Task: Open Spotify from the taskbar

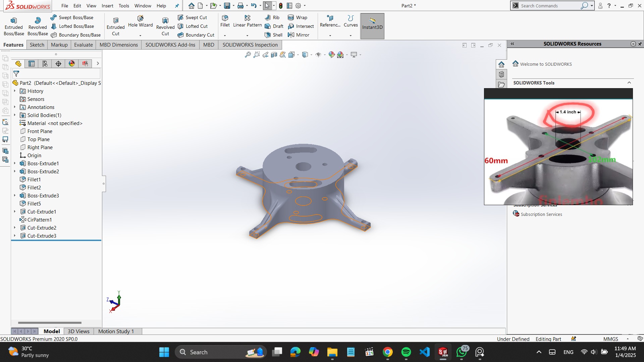Action: click(406, 352)
